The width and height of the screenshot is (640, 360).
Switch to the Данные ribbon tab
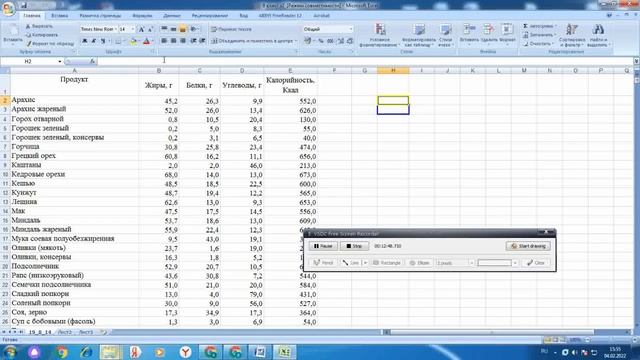point(172,16)
